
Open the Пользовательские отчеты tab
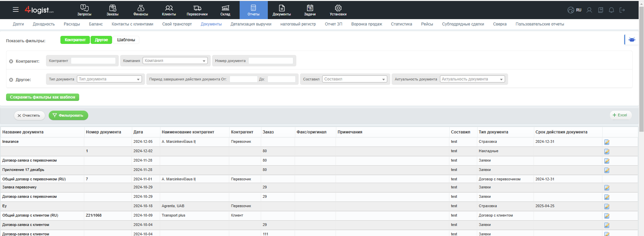pyautogui.click(x=540, y=24)
